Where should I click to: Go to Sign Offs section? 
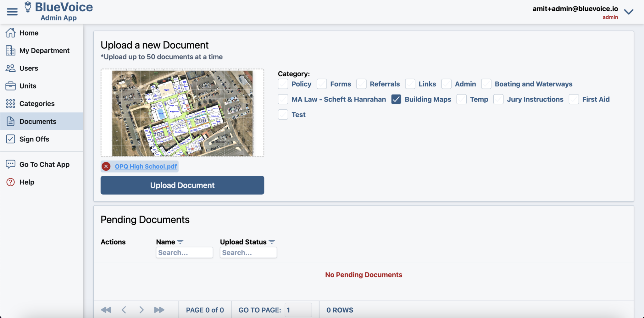point(34,139)
